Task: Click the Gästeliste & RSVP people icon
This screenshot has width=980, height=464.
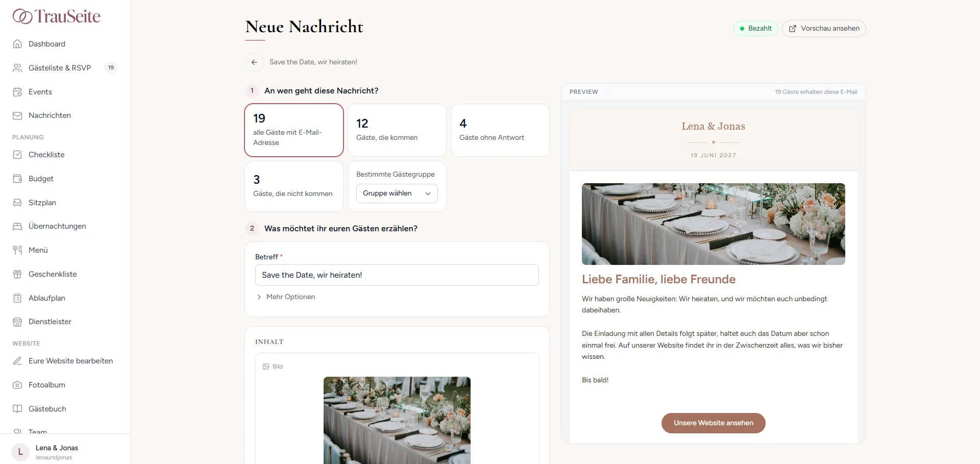Action: [x=17, y=68]
